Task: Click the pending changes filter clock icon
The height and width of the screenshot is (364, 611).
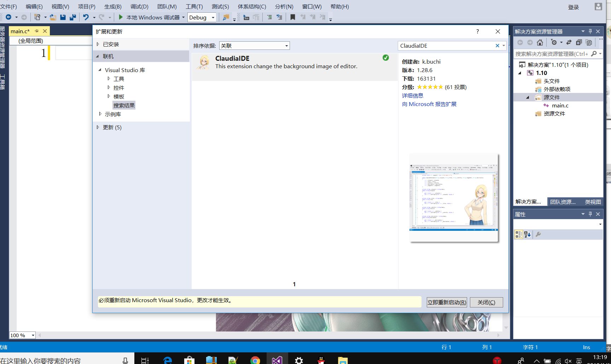Action: (554, 42)
